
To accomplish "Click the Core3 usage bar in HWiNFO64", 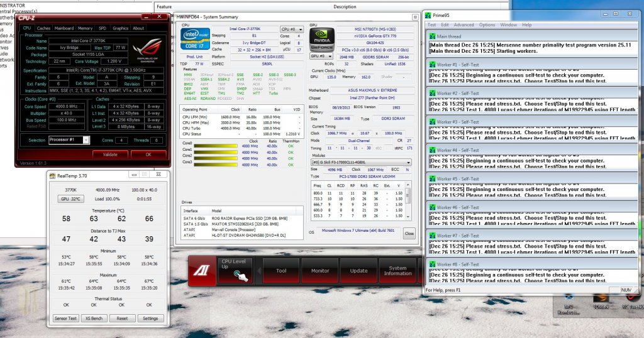I will tap(215, 165).
